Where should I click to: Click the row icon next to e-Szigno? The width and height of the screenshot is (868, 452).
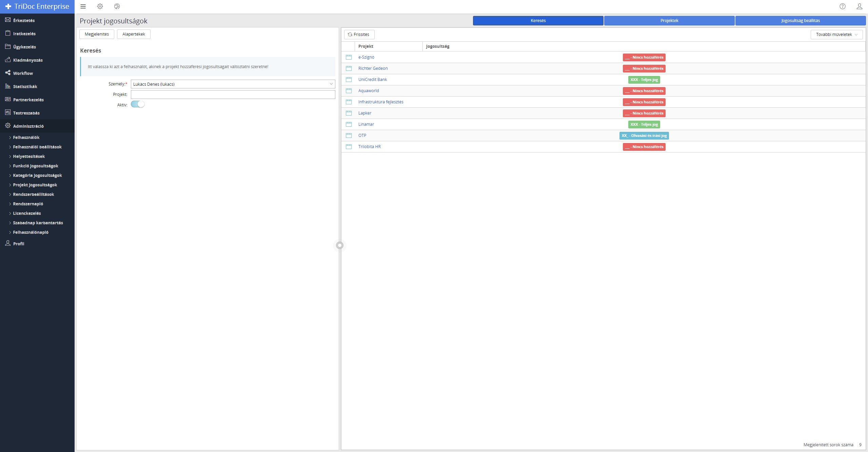pyautogui.click(x=349, y=57)
